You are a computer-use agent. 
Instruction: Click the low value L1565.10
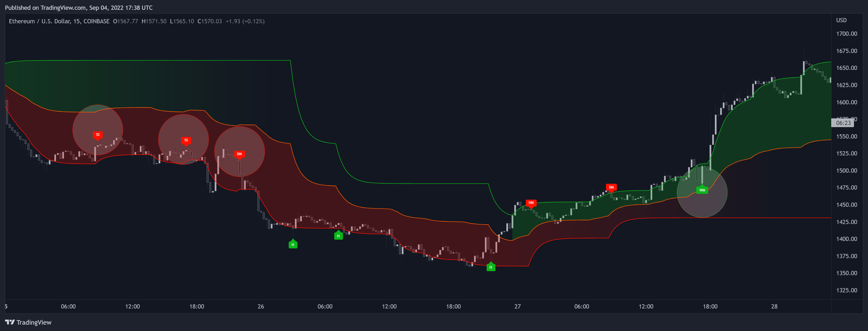click(182, 21)
